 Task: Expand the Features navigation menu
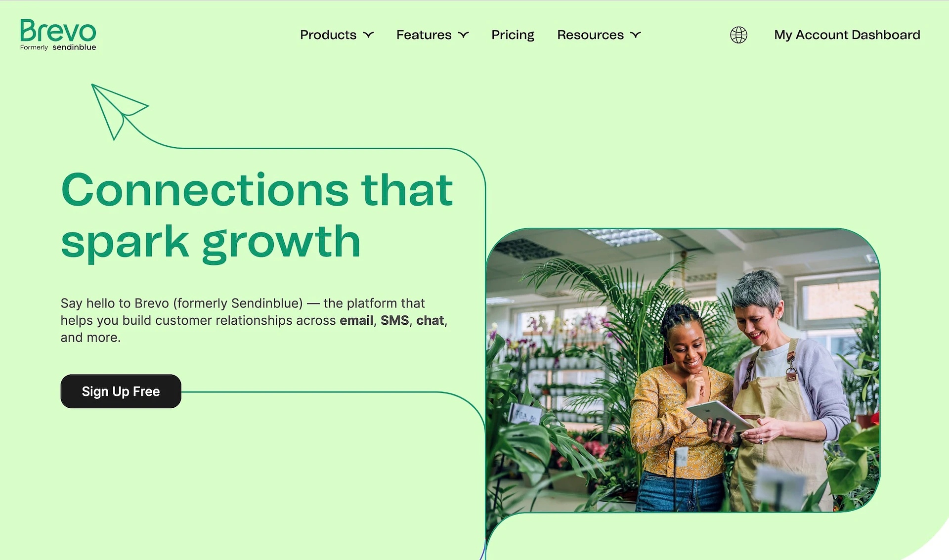point(432,35)
